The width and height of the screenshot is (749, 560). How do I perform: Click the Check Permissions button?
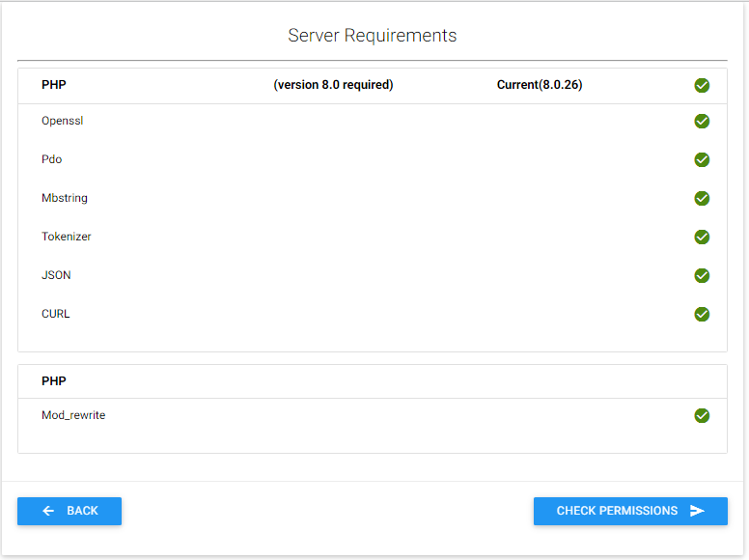pyautogui.click(x=629, y=511)
